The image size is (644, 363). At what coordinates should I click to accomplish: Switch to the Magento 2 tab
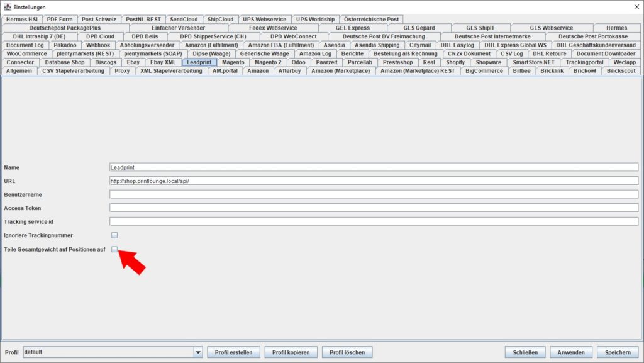tap(268, 62)
